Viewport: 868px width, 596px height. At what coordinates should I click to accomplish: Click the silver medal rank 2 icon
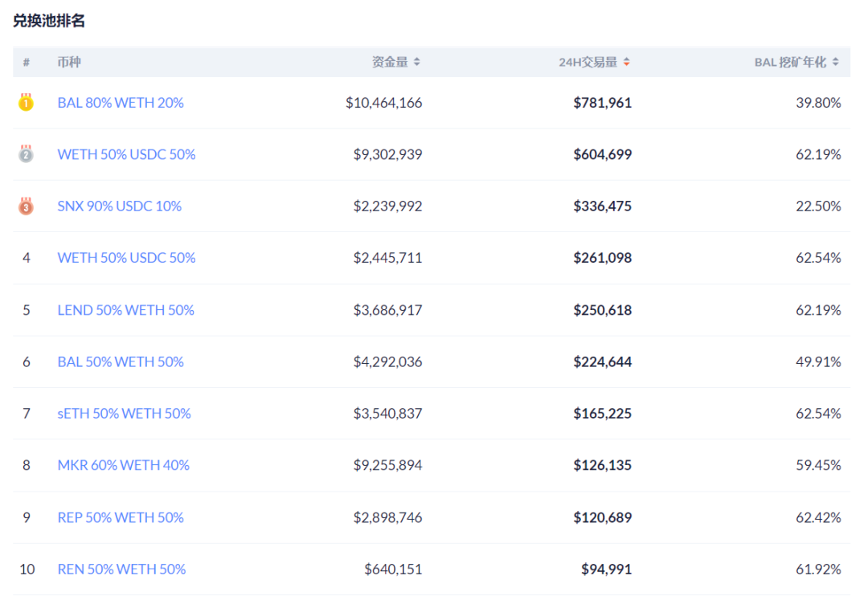coord(26,154)
